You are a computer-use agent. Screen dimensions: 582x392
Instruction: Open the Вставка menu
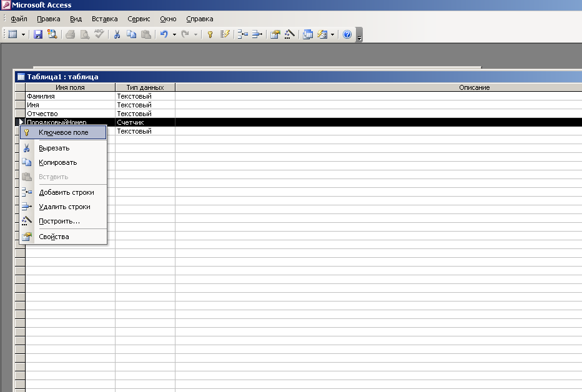pos(105,19)
